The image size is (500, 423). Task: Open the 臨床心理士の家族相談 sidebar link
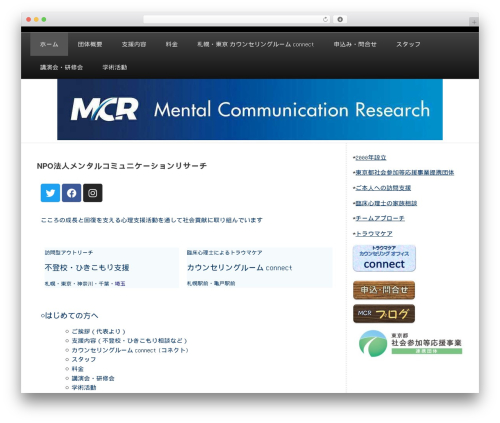pyautogui.click(x=386, y=203)
